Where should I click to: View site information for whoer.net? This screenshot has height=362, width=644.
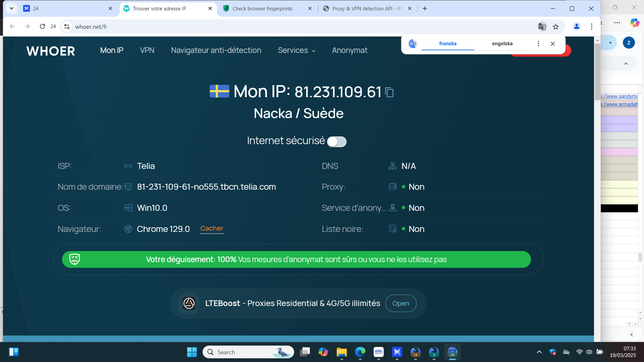point(67,26)
